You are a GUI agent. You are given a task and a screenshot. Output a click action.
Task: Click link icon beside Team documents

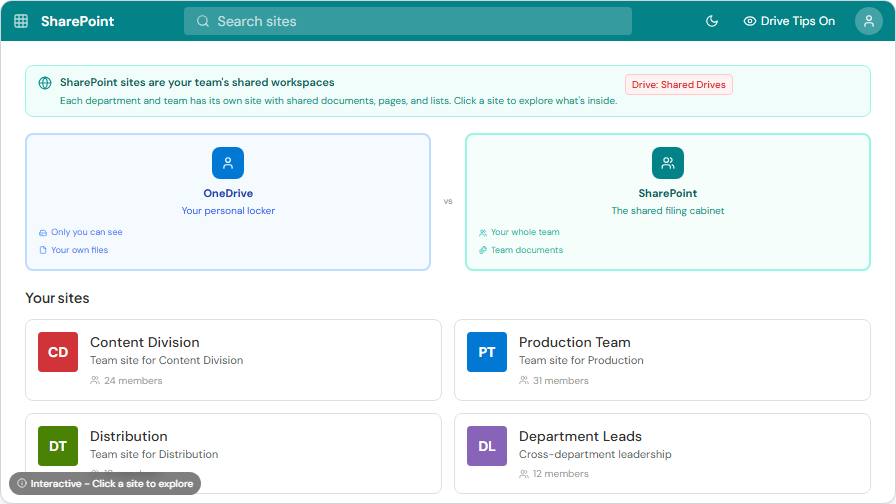point(483,250)
